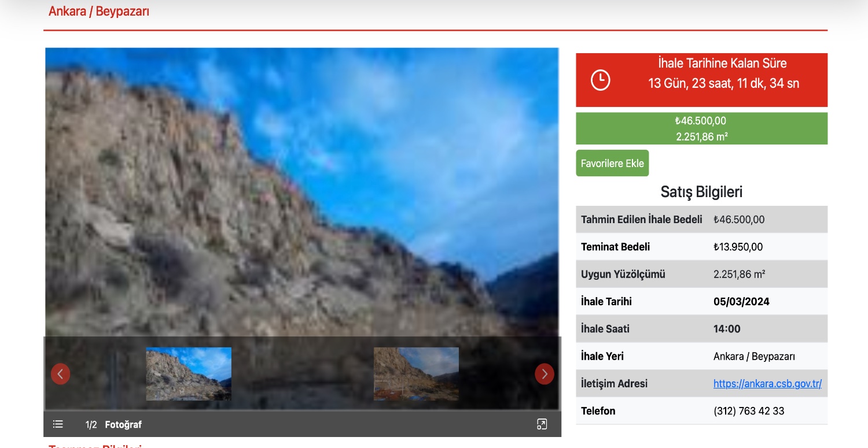This screenshot has width=868, height=448.
Task: Select the first mountain thumbnail
Action: 189,373
